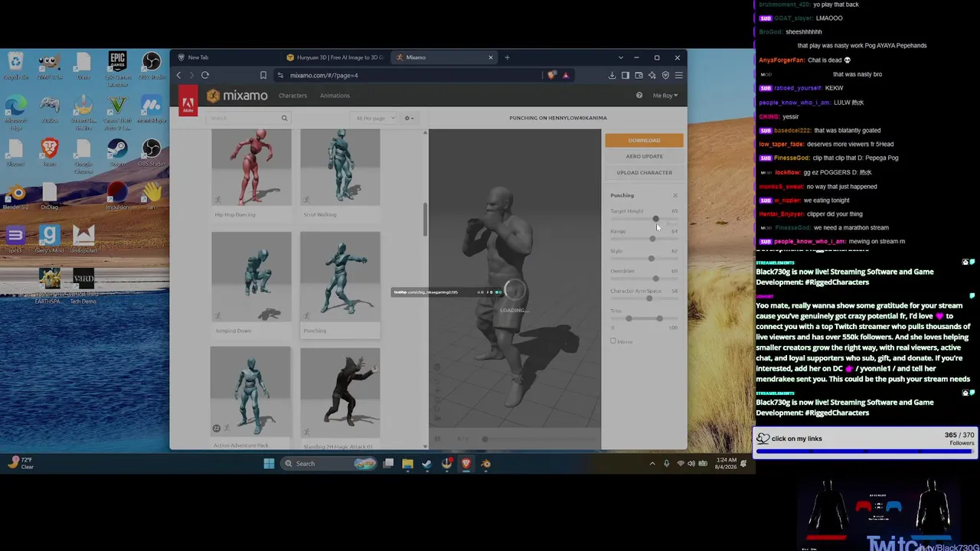Click the Upload Character button
The image size is (980, 551).
click(644, 172)
